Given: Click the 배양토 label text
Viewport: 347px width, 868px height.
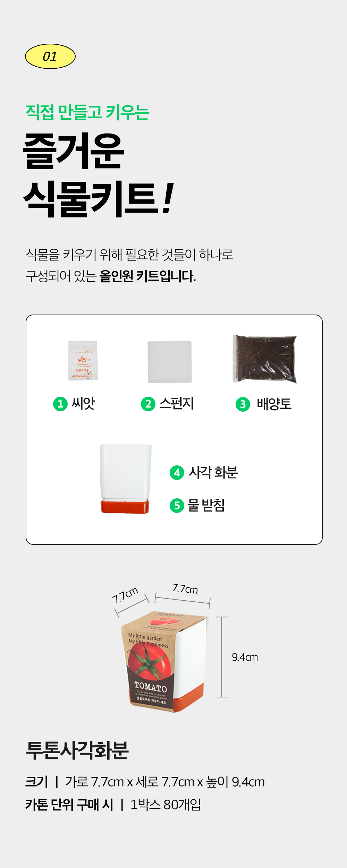Looking at the screenshot, I should 274,404.
